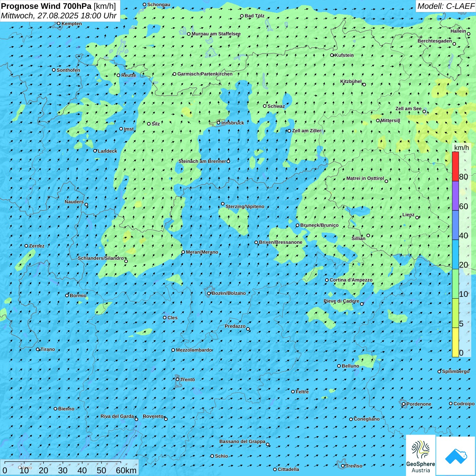Select the Trento location marker
The image size is (476, 476).
click(x=177, y=379)
